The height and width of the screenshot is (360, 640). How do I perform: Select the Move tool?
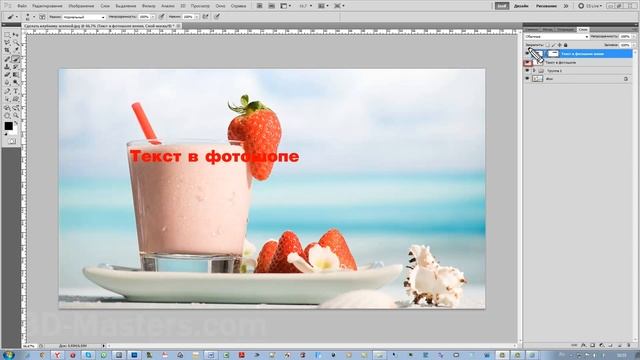coord(16,35)
